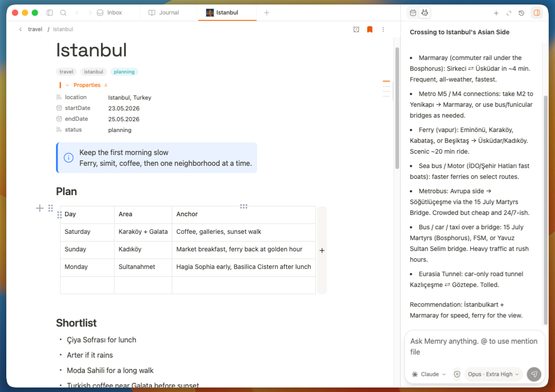The width and height of the screenshot is (555, 392).
Task: Click the Anchor column header cell
Action: (x=244, y=214)
